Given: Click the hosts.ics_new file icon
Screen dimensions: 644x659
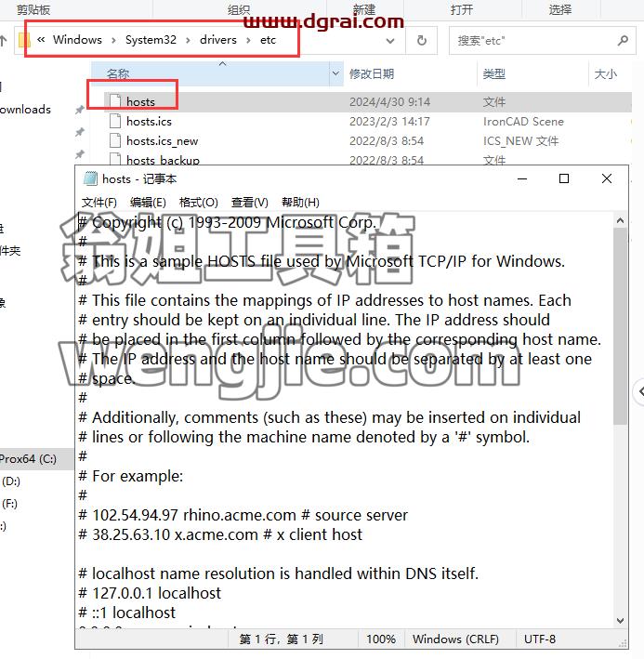Looking at the screenshot, I should [115, 140].
